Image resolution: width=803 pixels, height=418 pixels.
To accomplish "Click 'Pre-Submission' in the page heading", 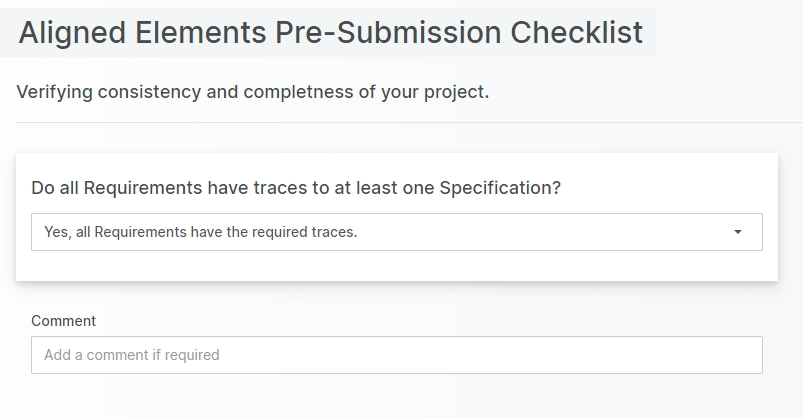I will point(388,32).
